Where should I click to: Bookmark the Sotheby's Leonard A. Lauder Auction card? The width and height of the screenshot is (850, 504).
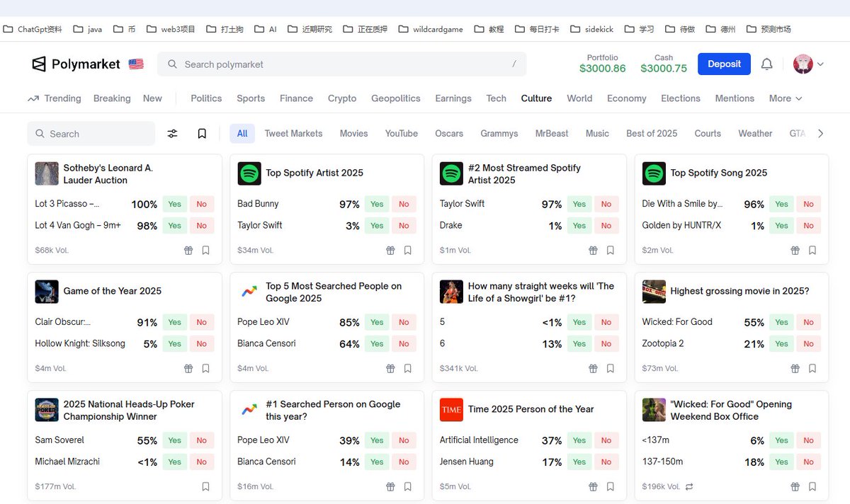coord(205,251)
